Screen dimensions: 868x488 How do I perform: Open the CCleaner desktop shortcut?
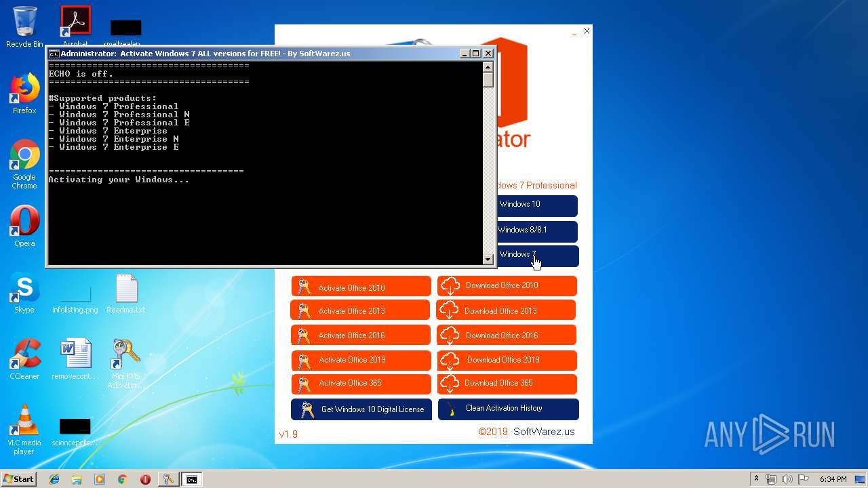coord(24,359)
